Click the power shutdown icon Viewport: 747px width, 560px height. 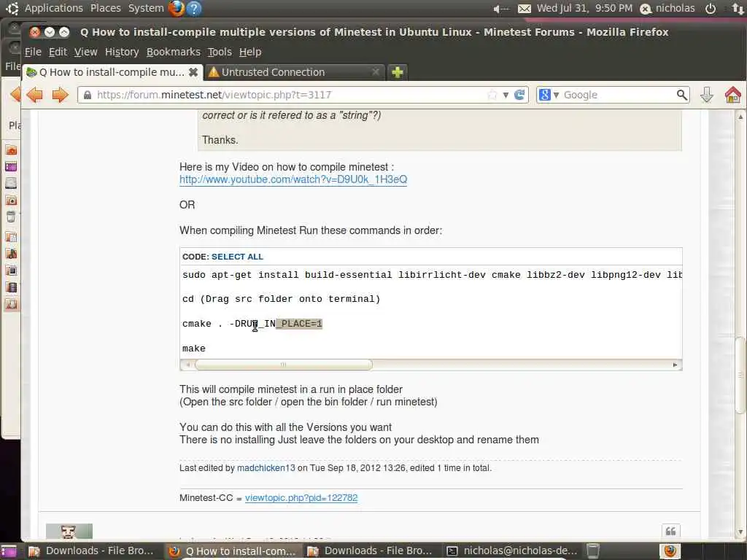click(711, 9)
